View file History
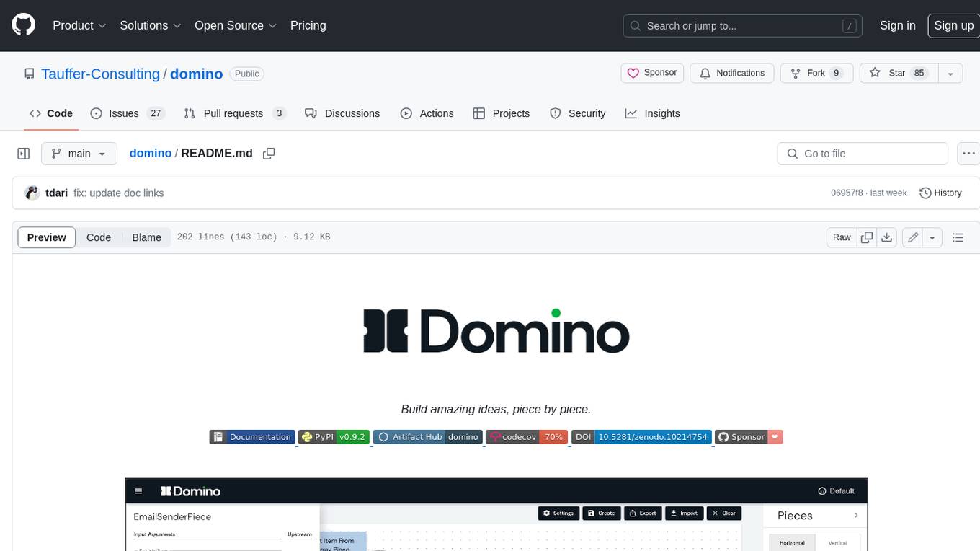This screenshot has width=980, height=551. [940, 193]
